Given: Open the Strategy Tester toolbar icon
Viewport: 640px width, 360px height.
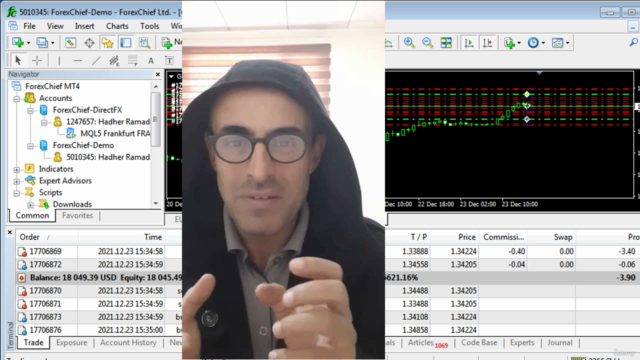Looking at the screenshot, I should click(x=144, y=42).
